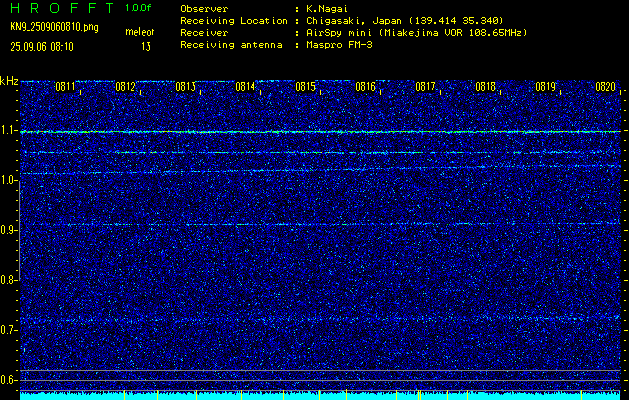Click the 0811 time marker
Image resolution: width=629 pixels, height=400 pixels.
click(65, 87)
